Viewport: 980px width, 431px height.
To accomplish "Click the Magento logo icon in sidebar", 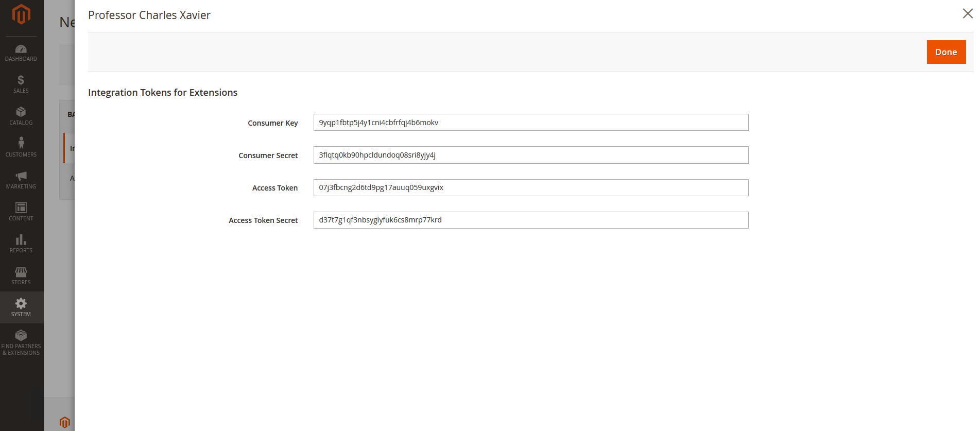I will tap(21, 14).
